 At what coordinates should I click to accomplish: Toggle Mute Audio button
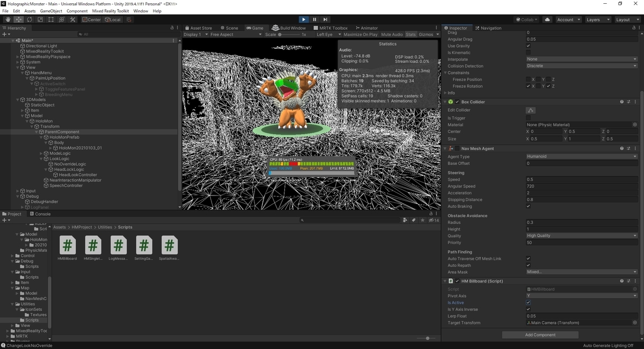tap(392, 34)
